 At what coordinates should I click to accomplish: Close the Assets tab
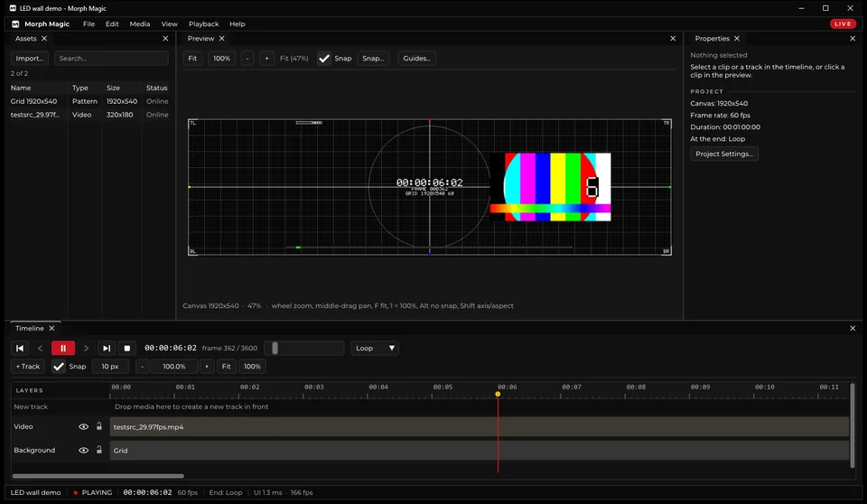[44, 39]
